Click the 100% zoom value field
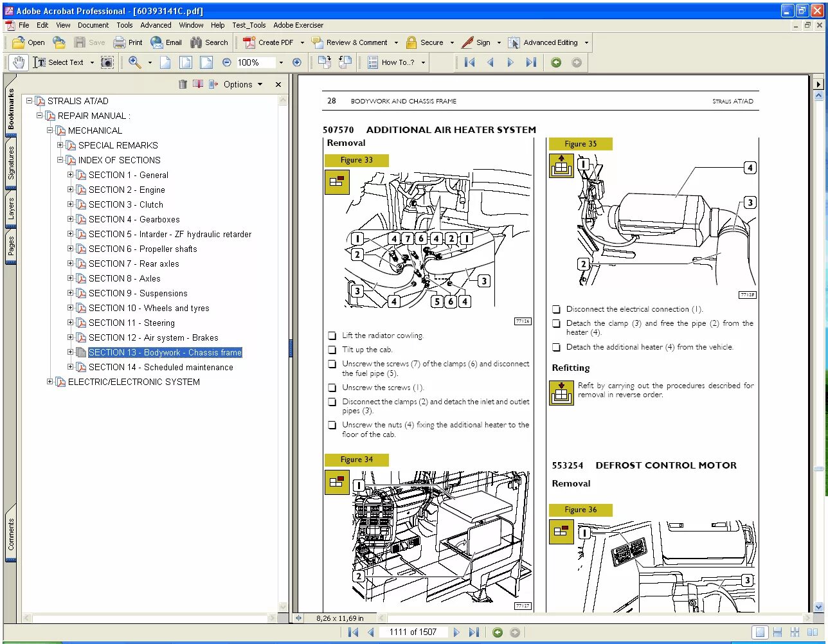 click(256, 62)
